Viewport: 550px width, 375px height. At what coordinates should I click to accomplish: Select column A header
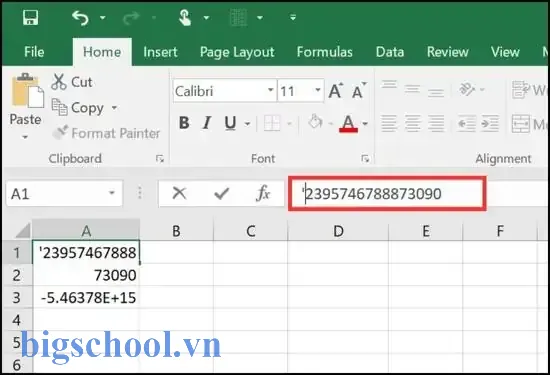tap(86, 231)
